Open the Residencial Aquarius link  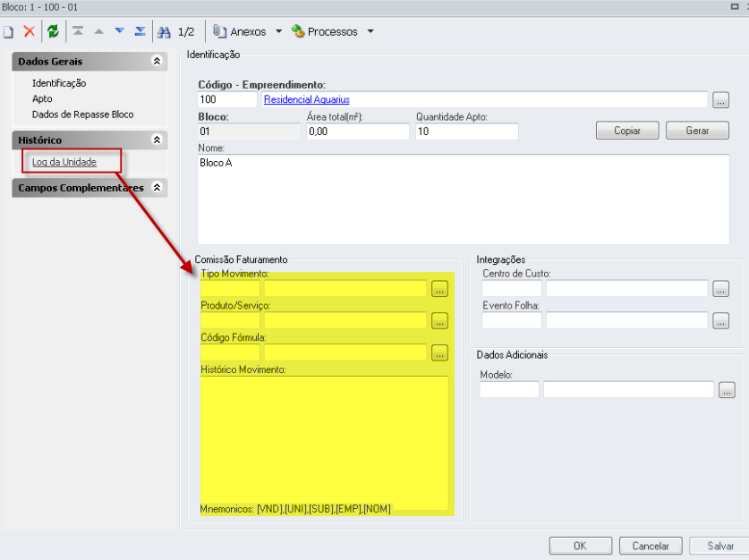tap(307, 99)
